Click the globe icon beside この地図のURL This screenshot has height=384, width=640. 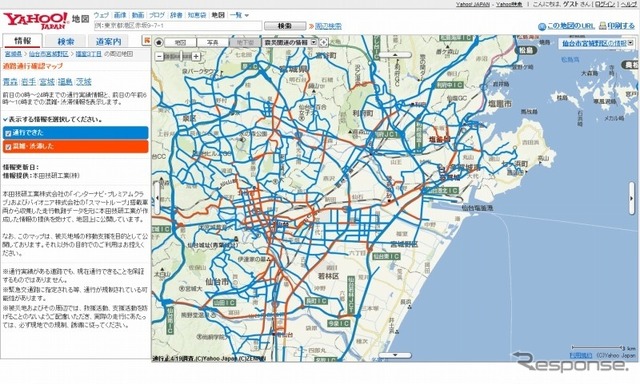click(x=542, y=27)
